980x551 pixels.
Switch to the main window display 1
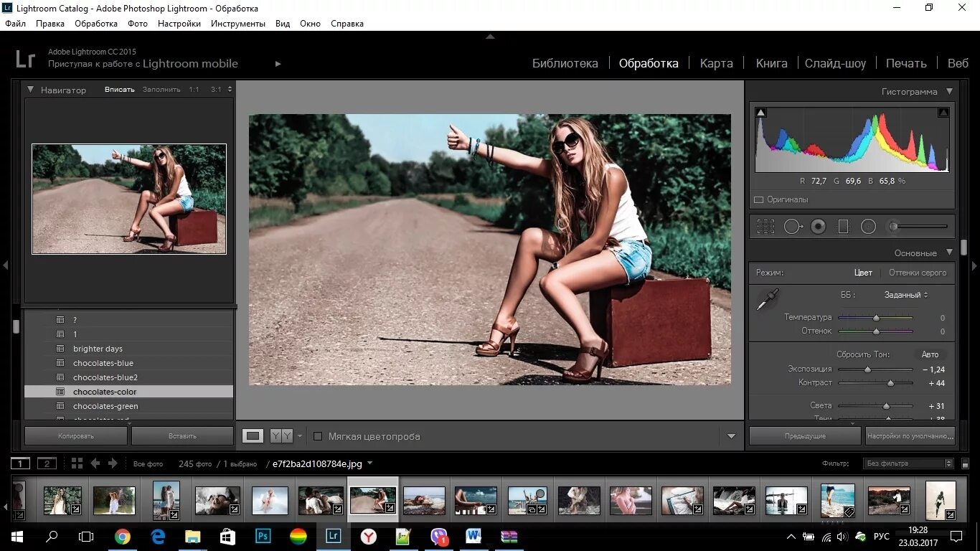(x=21, y=463)
